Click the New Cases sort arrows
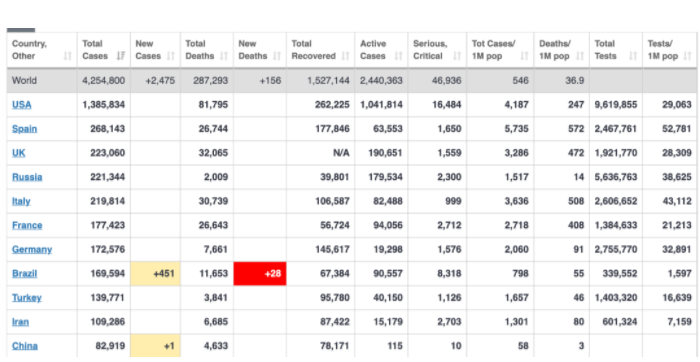 [171, 56]
